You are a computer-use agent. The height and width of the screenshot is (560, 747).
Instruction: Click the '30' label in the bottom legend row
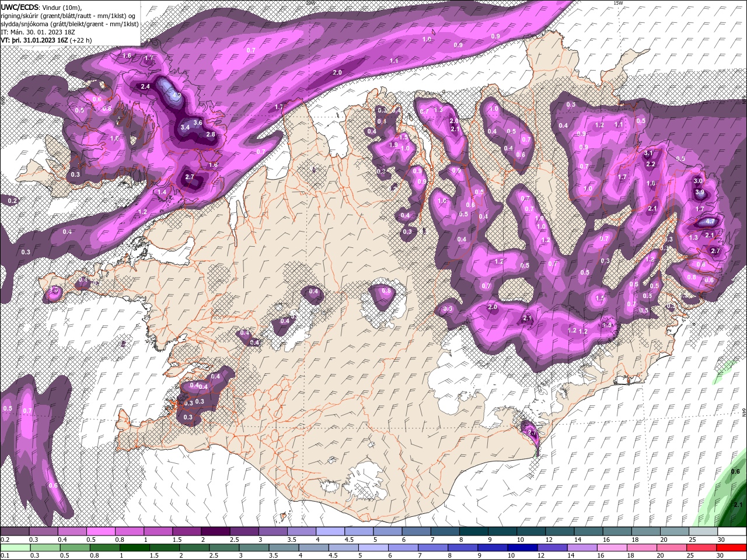[721, 556]
